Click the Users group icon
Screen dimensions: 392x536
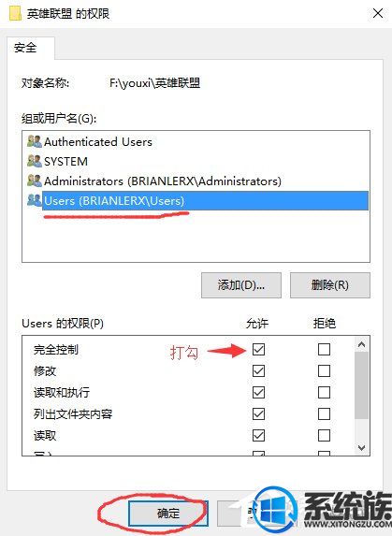pyautogui.click(x=35, y=200)
